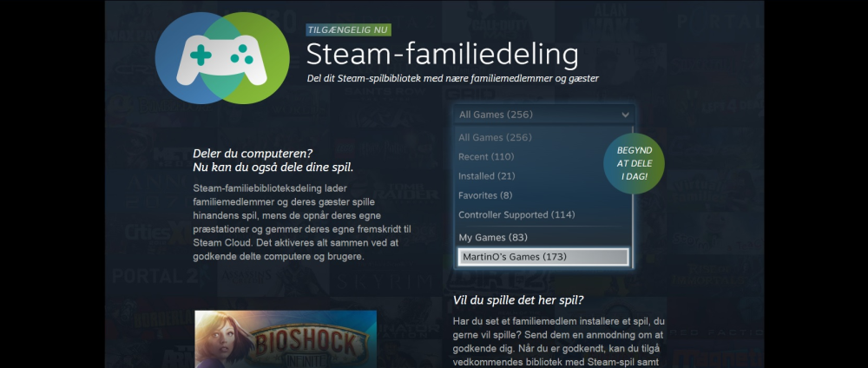Click the Tomb Raider background game tile

pyautogui.click(x=409, y=191)
